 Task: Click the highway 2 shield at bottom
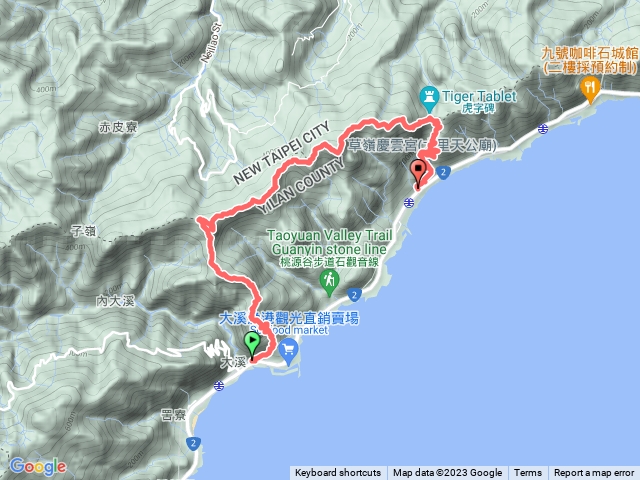pos(193,443)
